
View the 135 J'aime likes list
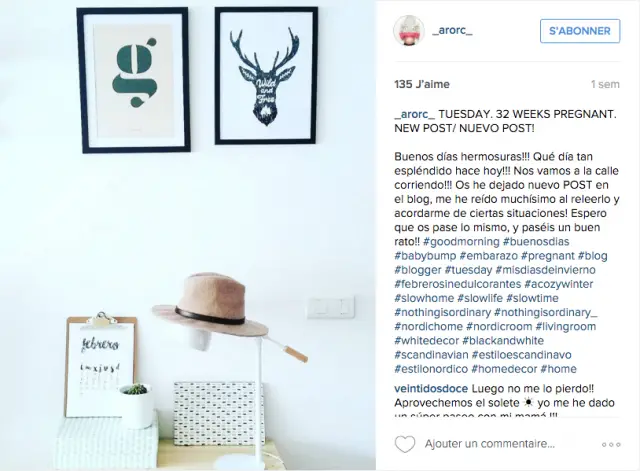(422, 84)
